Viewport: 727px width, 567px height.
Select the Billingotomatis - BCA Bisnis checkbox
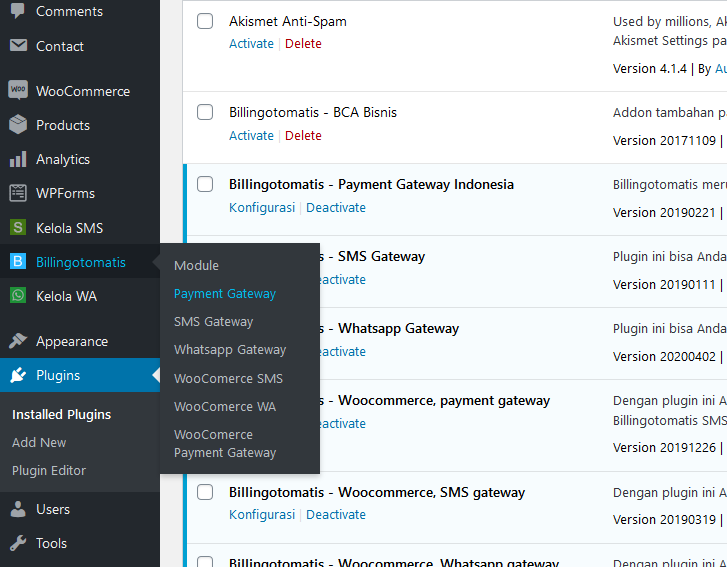tap(205, 112)
